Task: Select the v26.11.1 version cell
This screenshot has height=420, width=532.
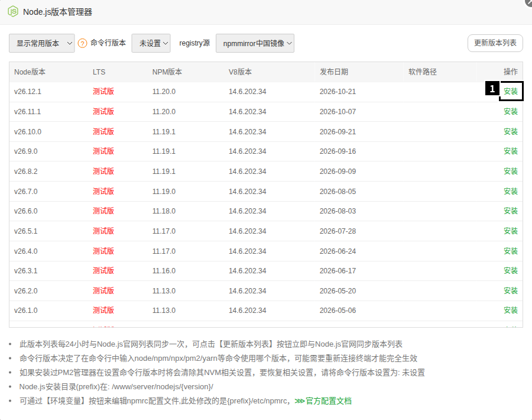Action: (27, 112)
